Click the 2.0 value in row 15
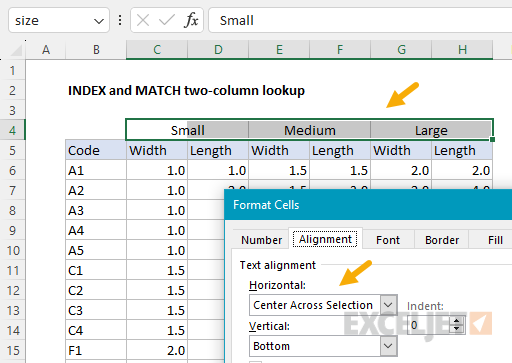The image size is (512, 363). pos(157,350)
